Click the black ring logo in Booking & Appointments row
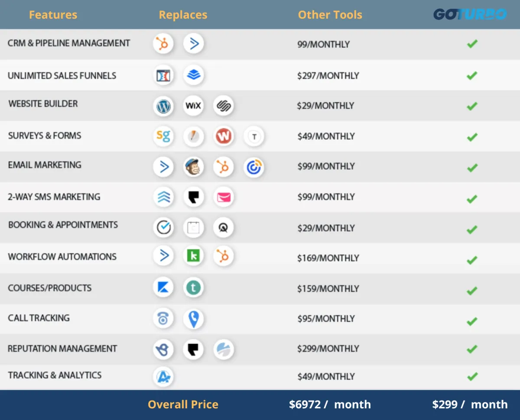This screenshot has width=520, height=420. [x=224, y=227]
